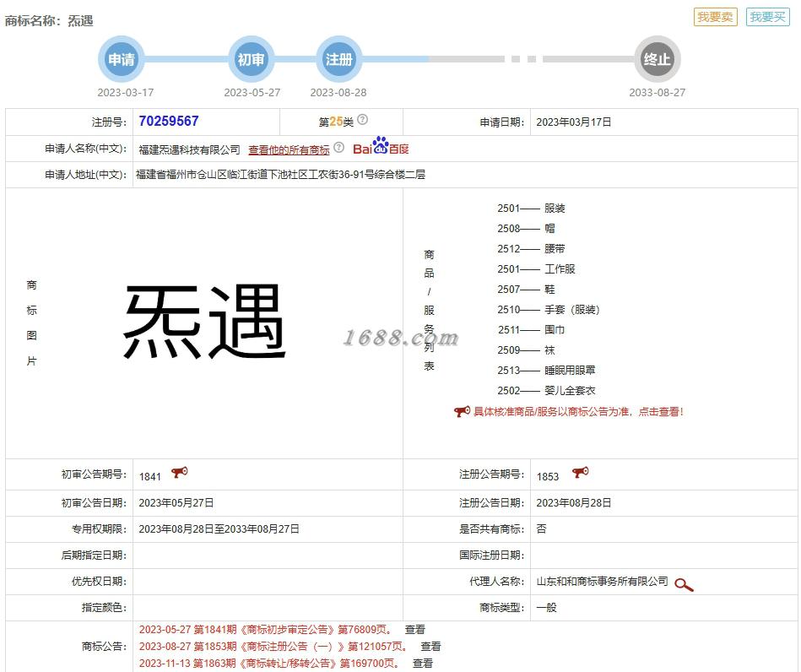
Task: Open 具体核准商品/服务以商标公告为准 link
Action: click(x=578, y=412)
